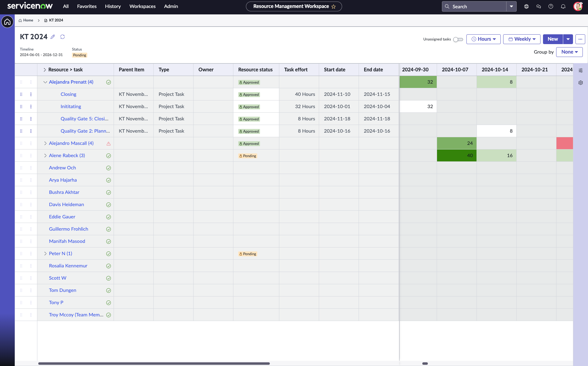Open the row actions menu for the Inititating task
The image size is (588, 366).
pos(31,107)
